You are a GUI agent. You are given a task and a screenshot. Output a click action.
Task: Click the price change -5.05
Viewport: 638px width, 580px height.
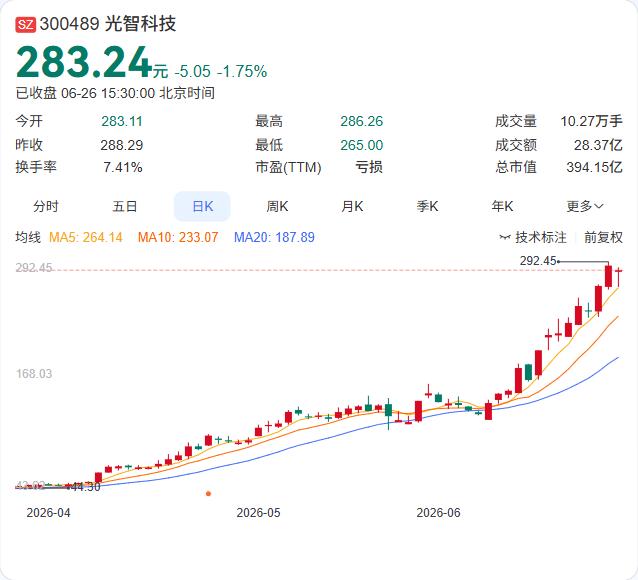pyautogui.click(x=192, y=72)
